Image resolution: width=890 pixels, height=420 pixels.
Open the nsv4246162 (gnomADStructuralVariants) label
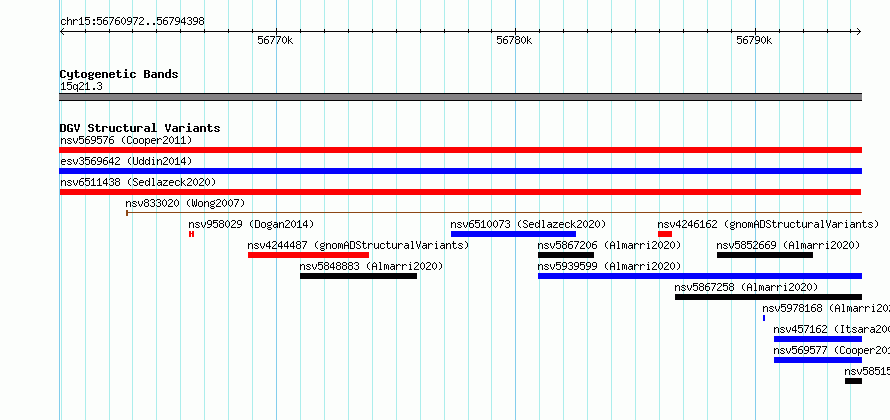pos(768,224)
